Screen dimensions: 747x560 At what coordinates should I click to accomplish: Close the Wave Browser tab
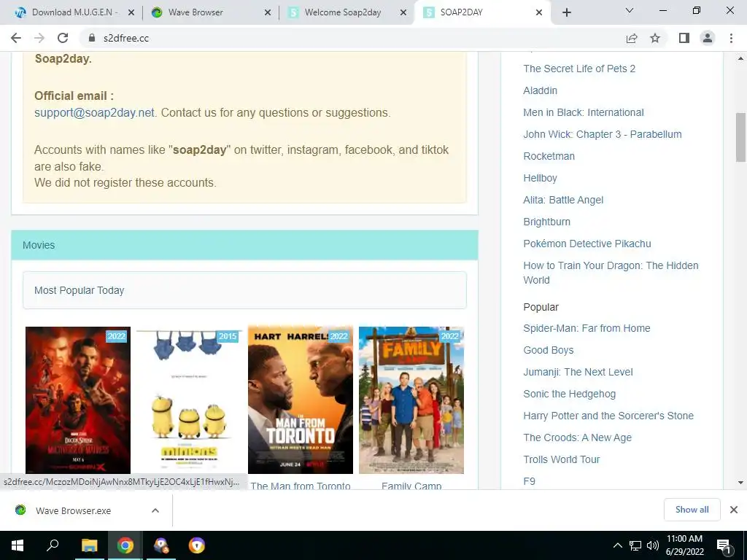268,12
